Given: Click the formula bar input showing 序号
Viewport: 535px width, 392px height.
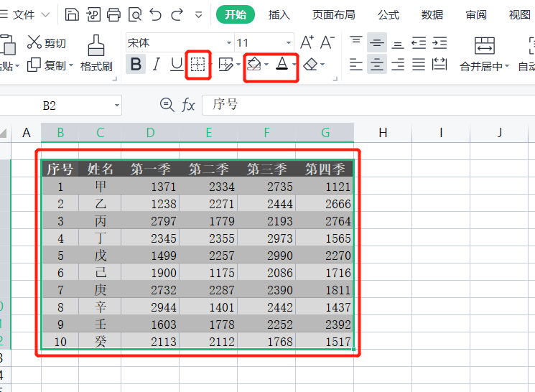Looking at the screenshot, I should [359, 105].
